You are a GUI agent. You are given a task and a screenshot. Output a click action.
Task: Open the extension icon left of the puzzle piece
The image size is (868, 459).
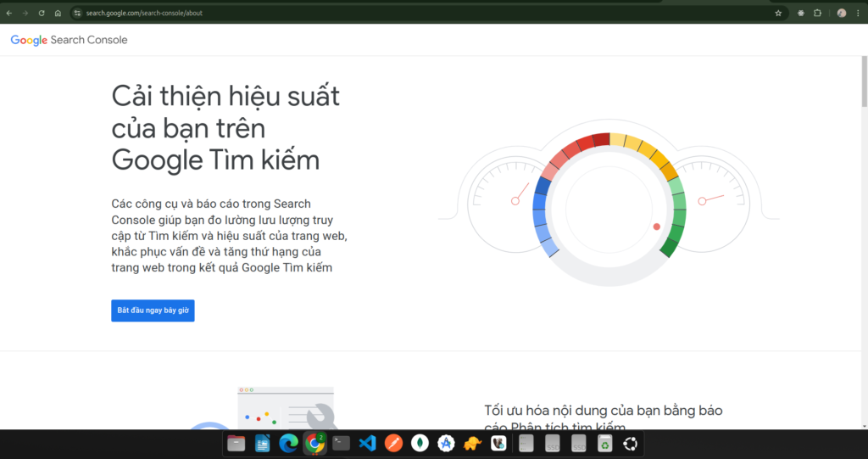coord(800,14)
